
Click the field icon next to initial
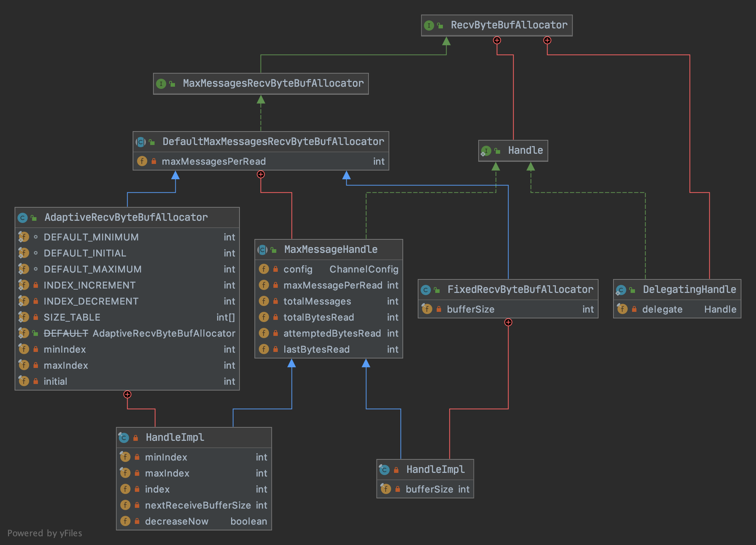pyautogui.click(x=24, y=381)
